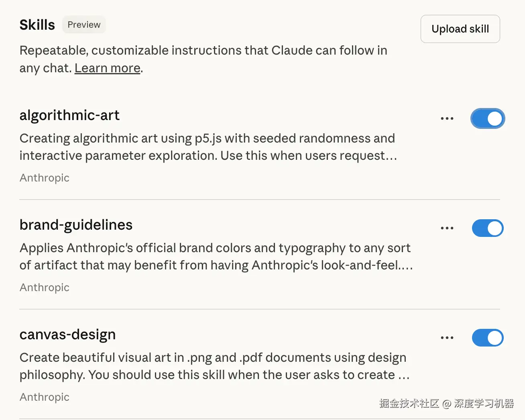Click the canvas-design description text
Image resolution: width=525 pixels, height=420 pixels.
[x=214, y=366]
